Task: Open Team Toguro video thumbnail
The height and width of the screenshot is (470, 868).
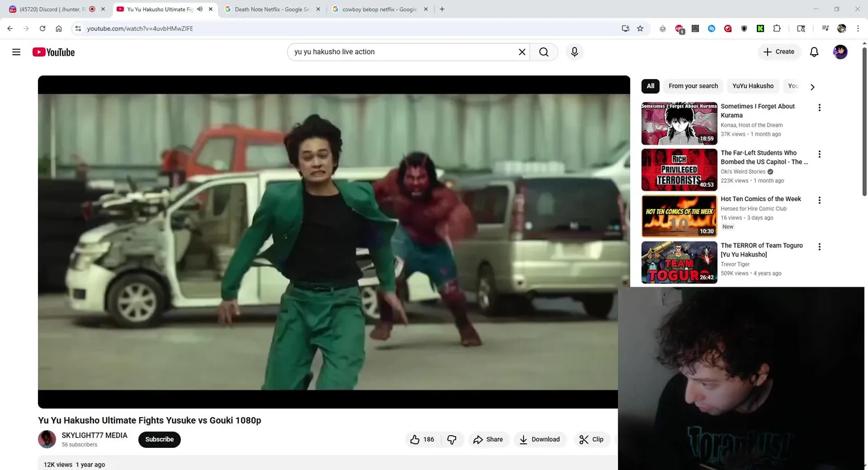Action: pyautogui.click(x=679, y=262)
